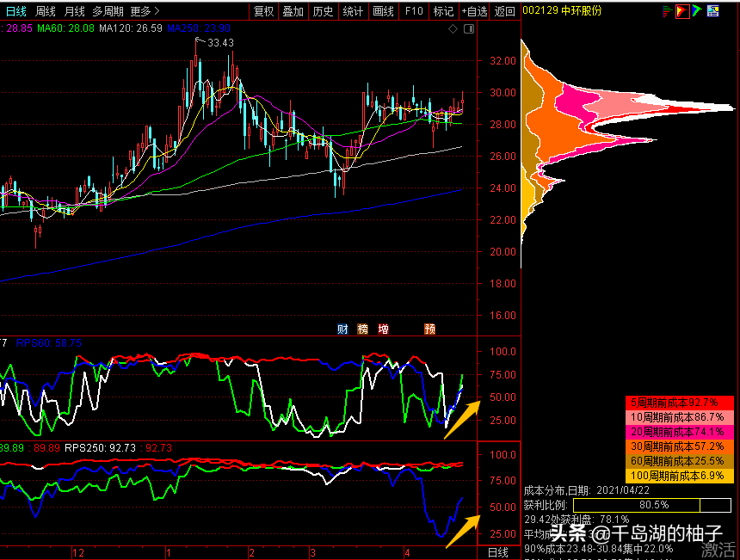Open F10 company information

pos(414,11)
